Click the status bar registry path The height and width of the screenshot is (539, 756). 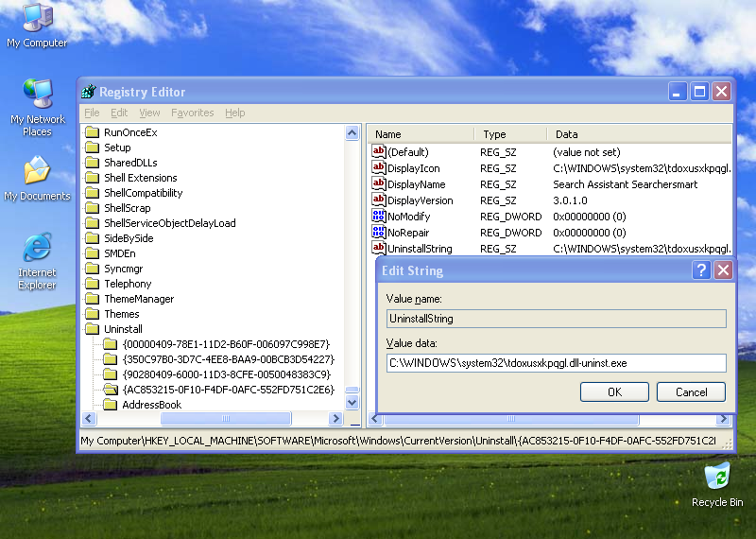tap(398, 441)
